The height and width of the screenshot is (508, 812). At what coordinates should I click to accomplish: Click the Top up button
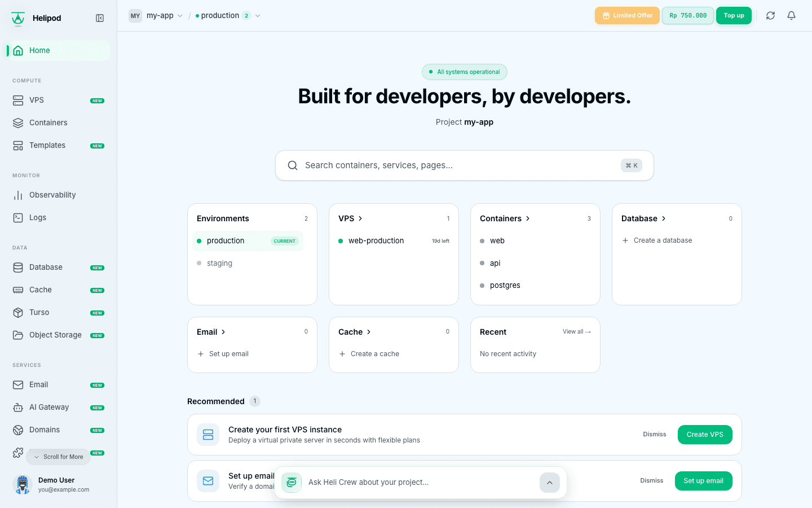[734, 16]
